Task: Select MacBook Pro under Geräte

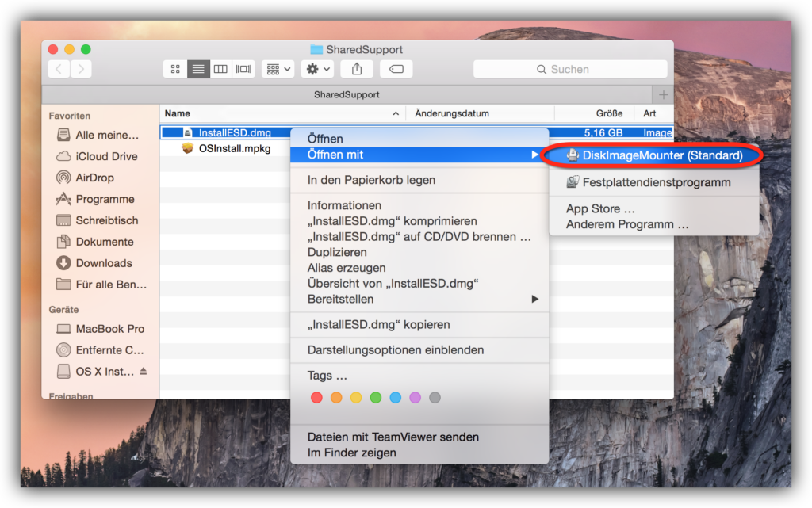Action: [x=101, y=329]
